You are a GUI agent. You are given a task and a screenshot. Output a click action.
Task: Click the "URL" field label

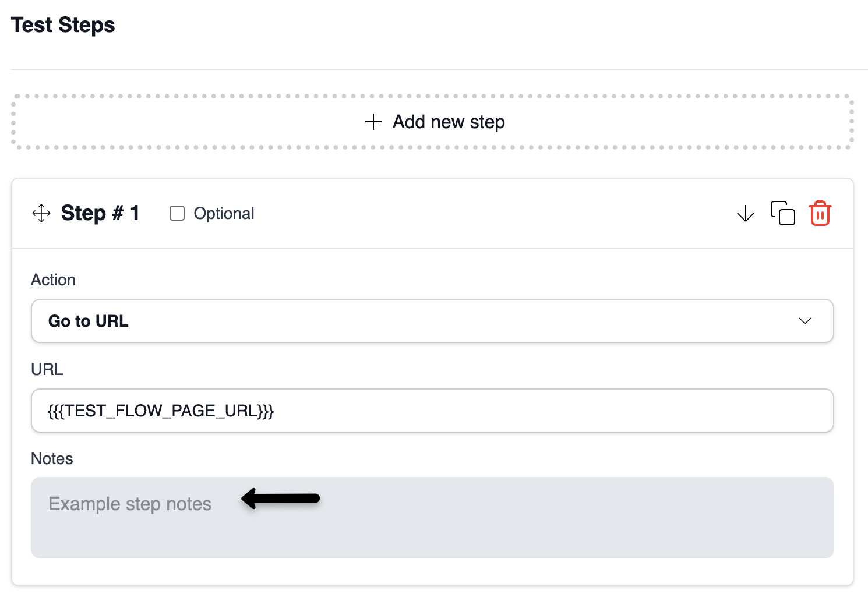coord(47,370)
